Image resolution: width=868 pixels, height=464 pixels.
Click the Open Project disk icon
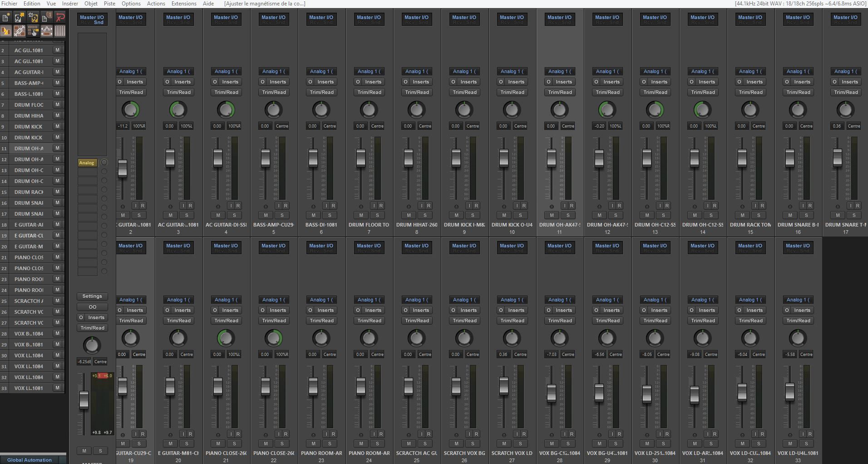[20, 18]
